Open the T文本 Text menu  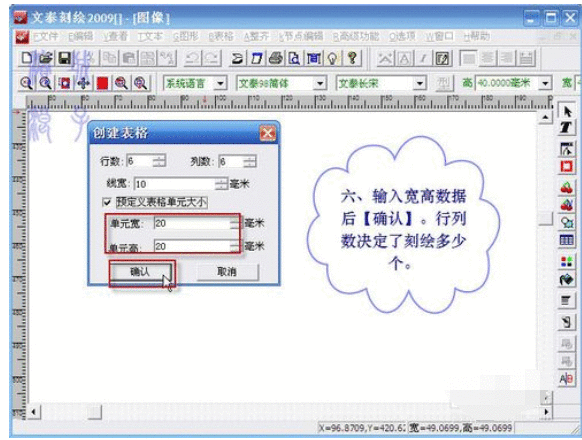tap(150, 36)
